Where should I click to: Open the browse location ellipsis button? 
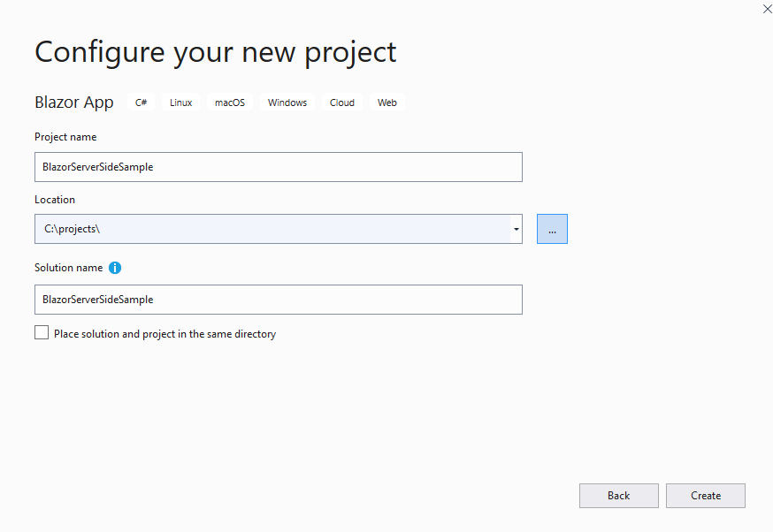click(x=552, y=229)
